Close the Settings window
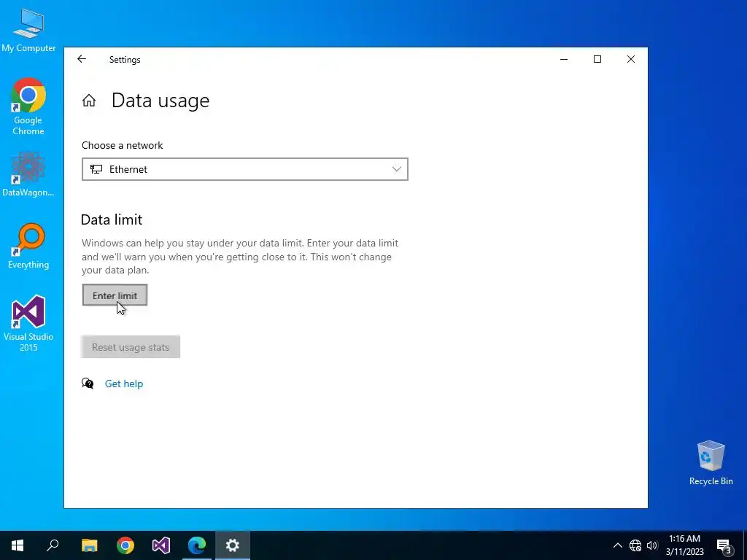The image size is (747, 560). click(631, 59)
